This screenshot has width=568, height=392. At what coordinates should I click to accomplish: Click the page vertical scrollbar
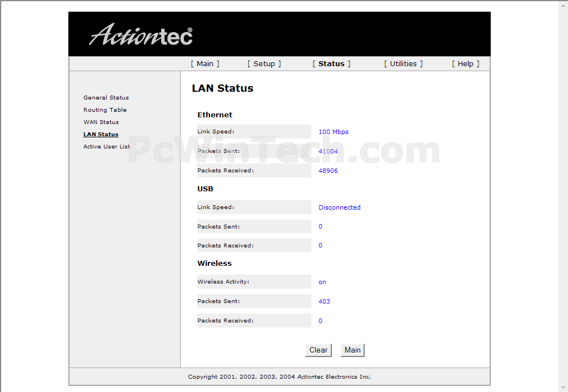click(x=564, y=196)
